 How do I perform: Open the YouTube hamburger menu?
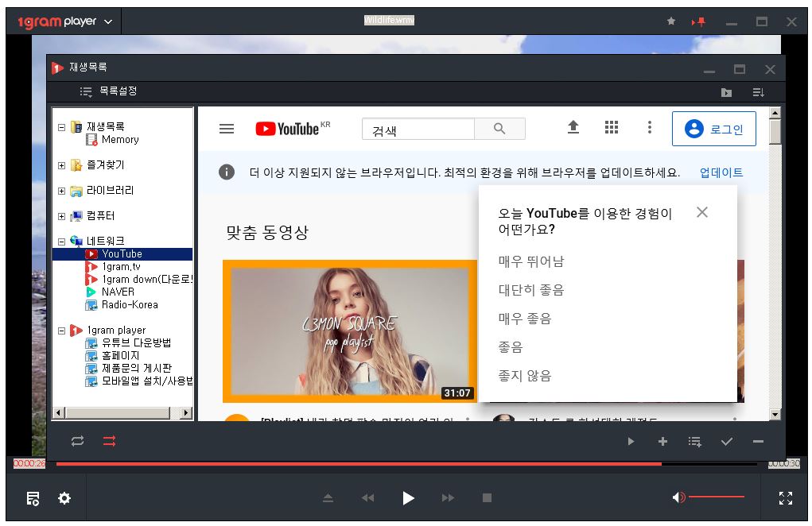[227, 129]
